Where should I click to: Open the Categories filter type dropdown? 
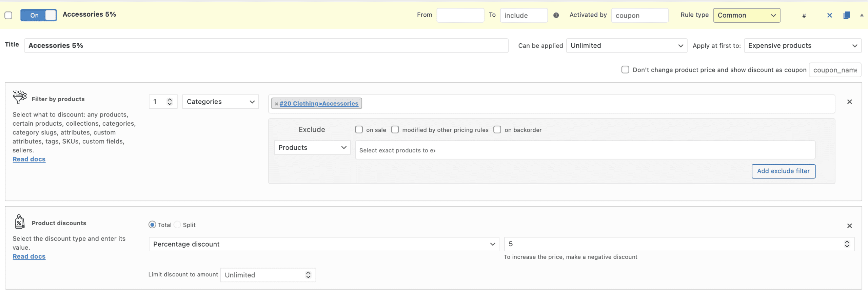(220, 102)
